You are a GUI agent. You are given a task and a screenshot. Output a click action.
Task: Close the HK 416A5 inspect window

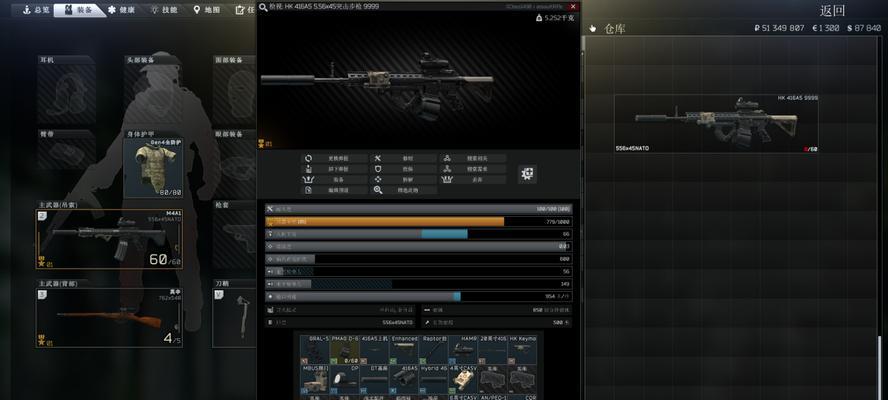point(573,6)
